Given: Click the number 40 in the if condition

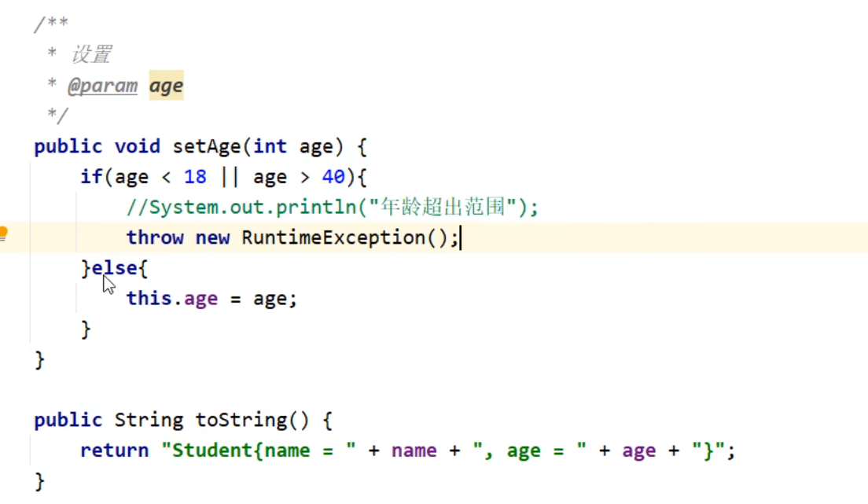Looking at the screenshot, I should click(x=333, y=177).
